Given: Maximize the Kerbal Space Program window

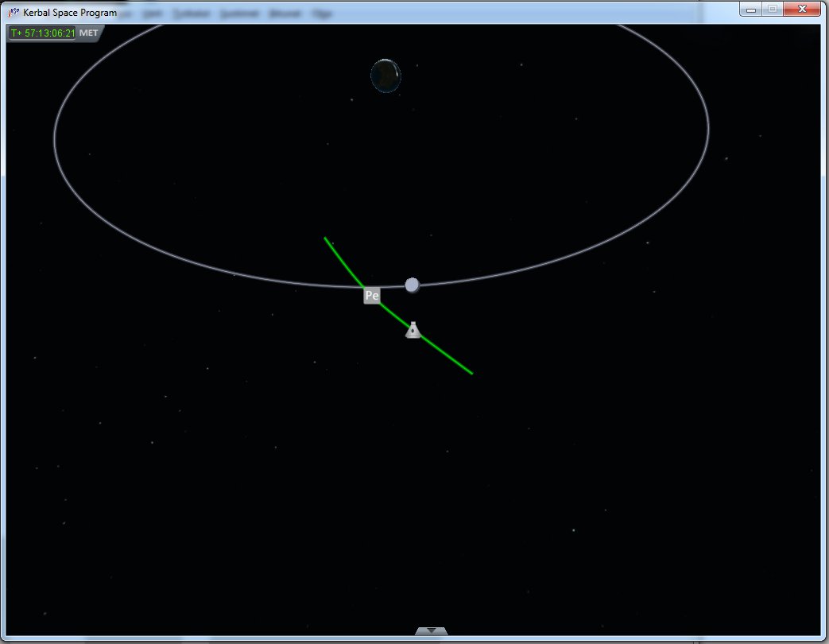Looking at the screenshot, I should 773,10.
